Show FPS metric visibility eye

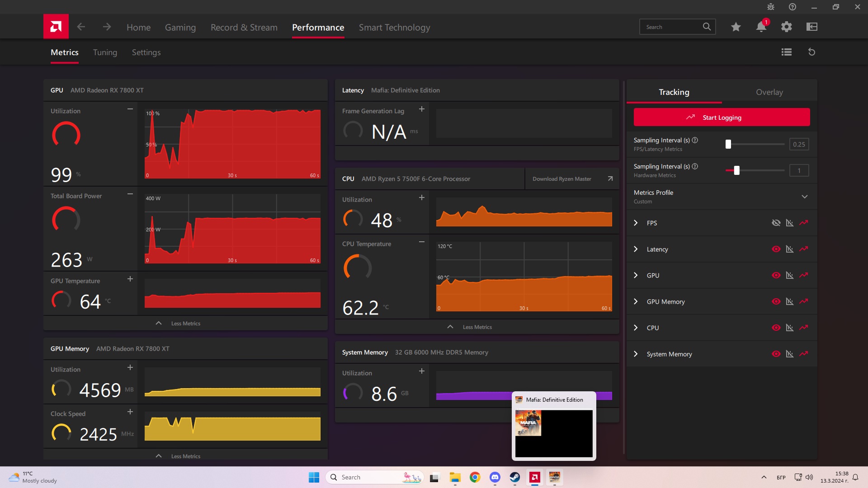pos(776,223)
